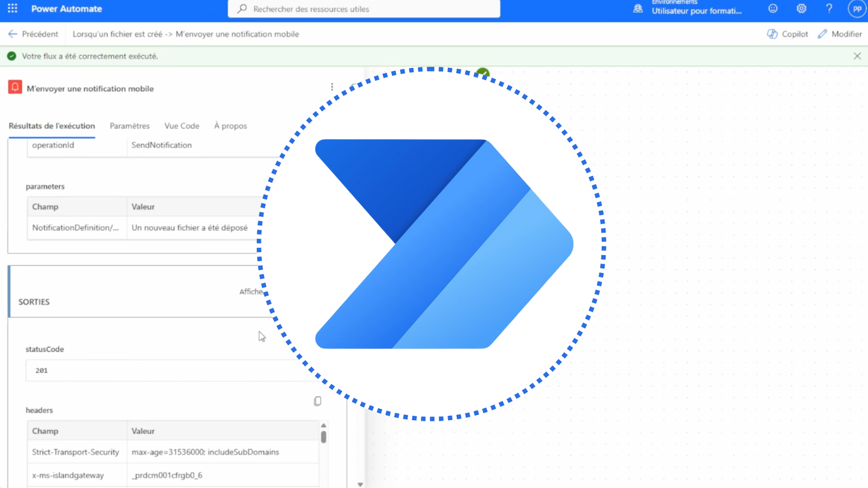Open the Copilot panel

[788, 34]
